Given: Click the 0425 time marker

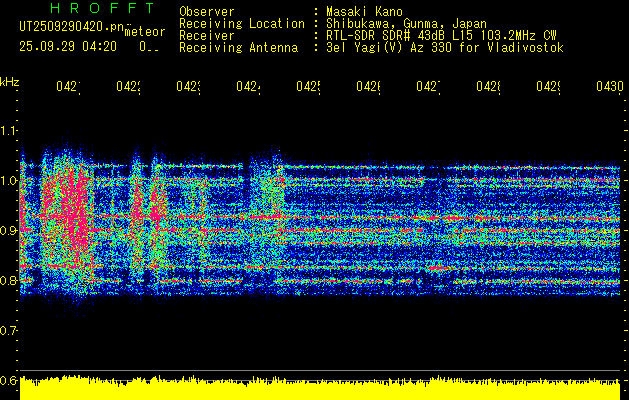Looking at the screenshot, I should click(308, 87).
